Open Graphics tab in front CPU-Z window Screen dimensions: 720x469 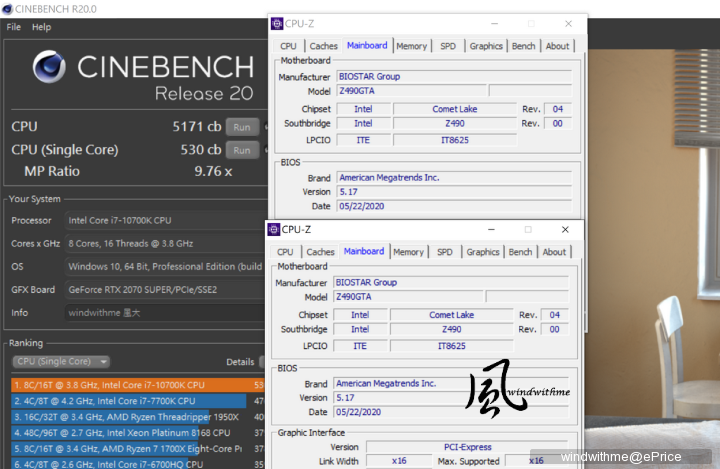click(483, 252)
